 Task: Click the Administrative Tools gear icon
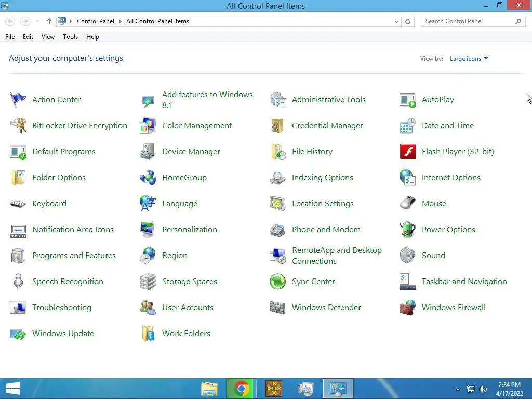[278, 100]
